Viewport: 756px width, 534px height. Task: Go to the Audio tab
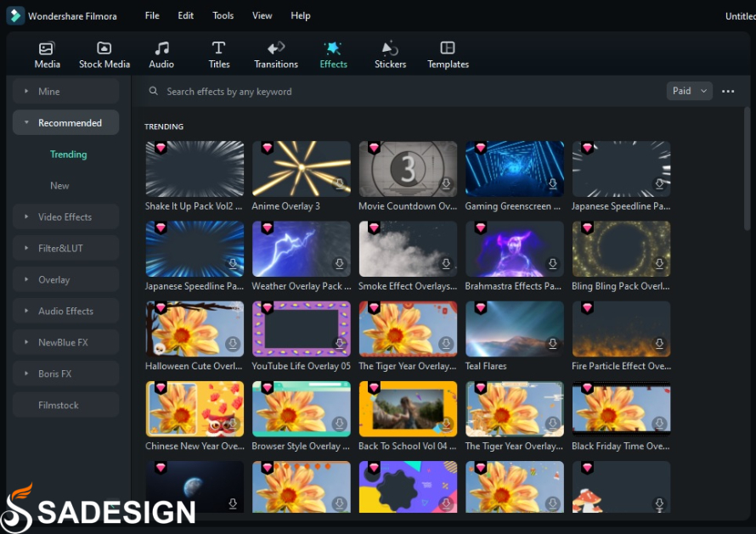[x=161, y=55]
